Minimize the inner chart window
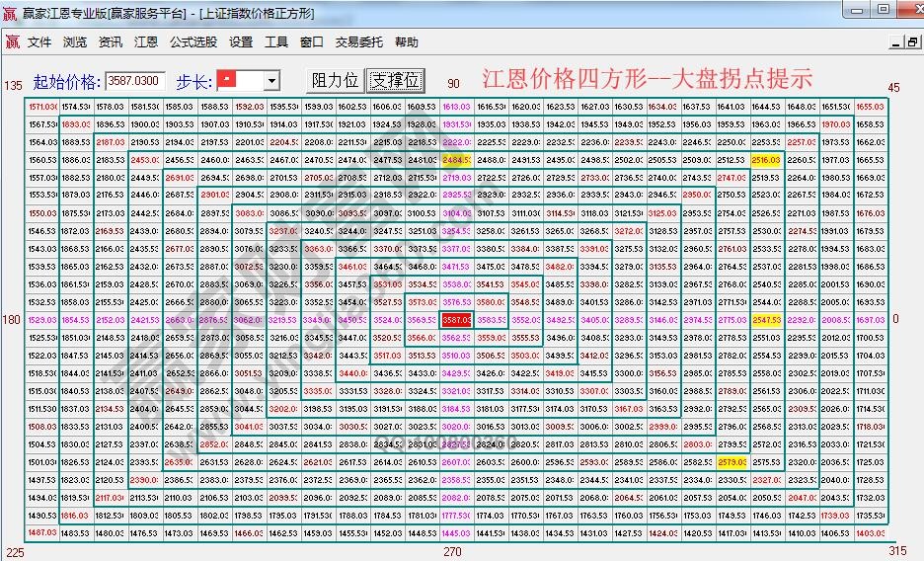 click(898, 42)
